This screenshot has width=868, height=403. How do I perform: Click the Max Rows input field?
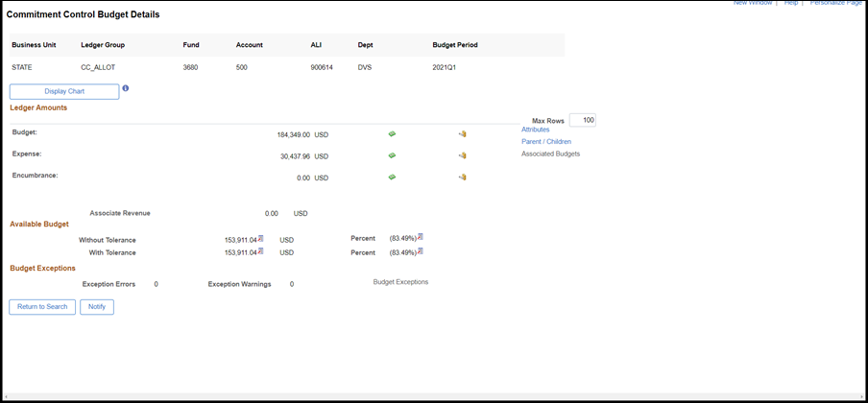582,120
